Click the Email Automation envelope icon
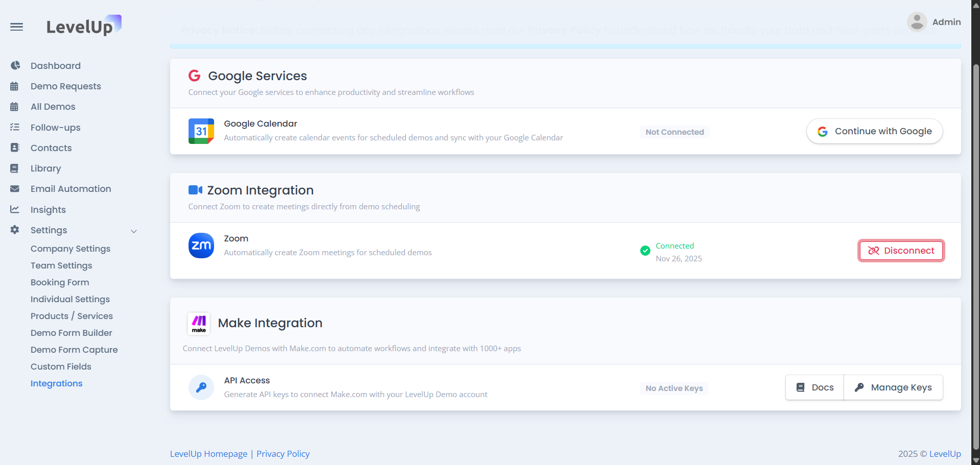This screenshot has height=465, width=980. pos(15,189)
